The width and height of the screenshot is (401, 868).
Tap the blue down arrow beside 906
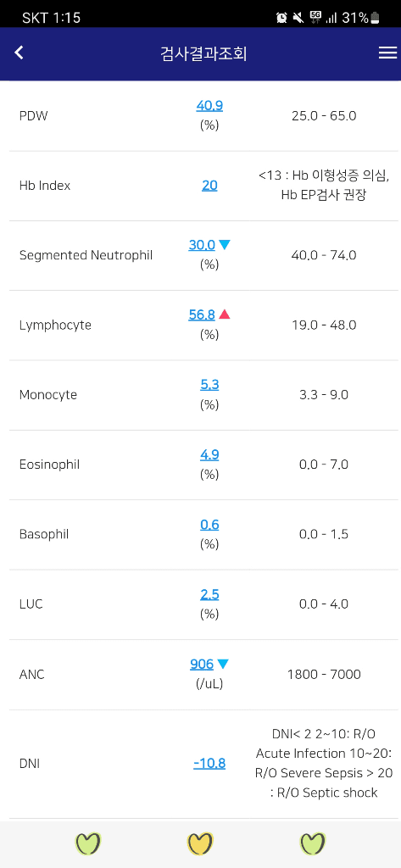point(223,663)
